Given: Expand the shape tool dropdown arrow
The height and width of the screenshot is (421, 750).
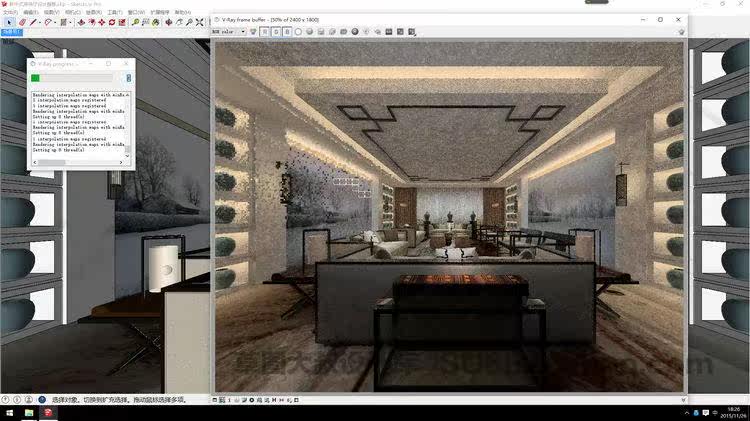Looking at the screenshot, I should 70,22.
